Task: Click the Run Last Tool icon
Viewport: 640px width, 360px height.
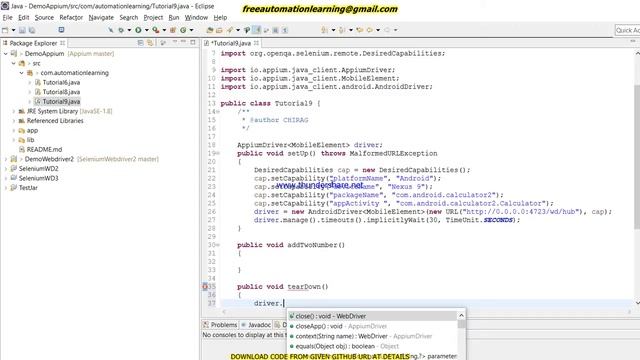Action: (x=156, y=30)
